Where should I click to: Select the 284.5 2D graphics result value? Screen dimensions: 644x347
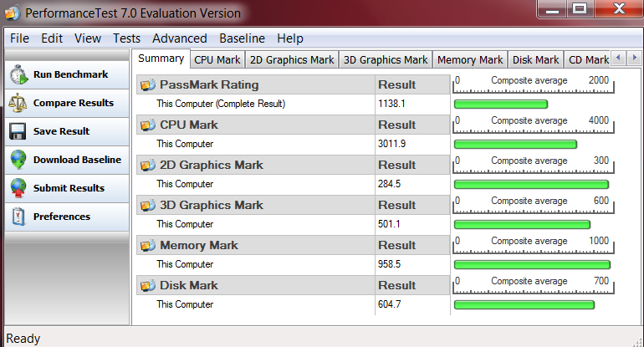[389, 184]
